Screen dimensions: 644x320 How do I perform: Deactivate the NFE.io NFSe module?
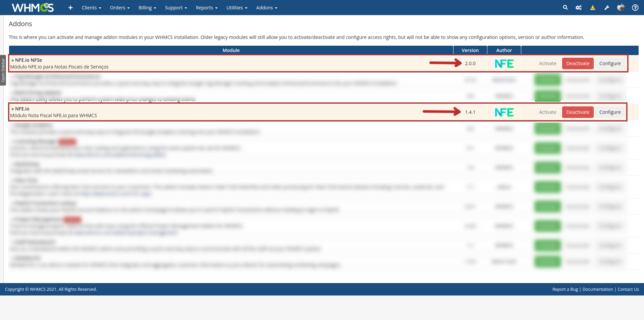click(x=578, y=63)
